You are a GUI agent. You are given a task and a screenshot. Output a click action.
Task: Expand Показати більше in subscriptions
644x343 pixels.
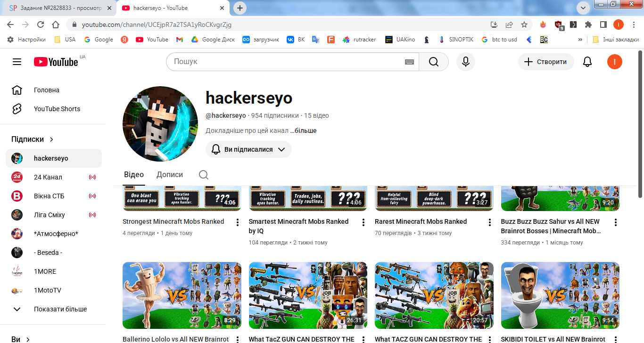point(54,309)
